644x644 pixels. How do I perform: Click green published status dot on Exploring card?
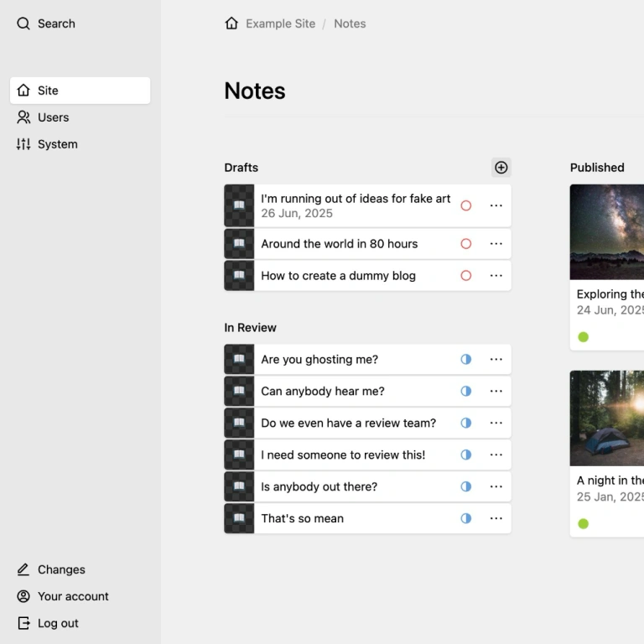584,337
